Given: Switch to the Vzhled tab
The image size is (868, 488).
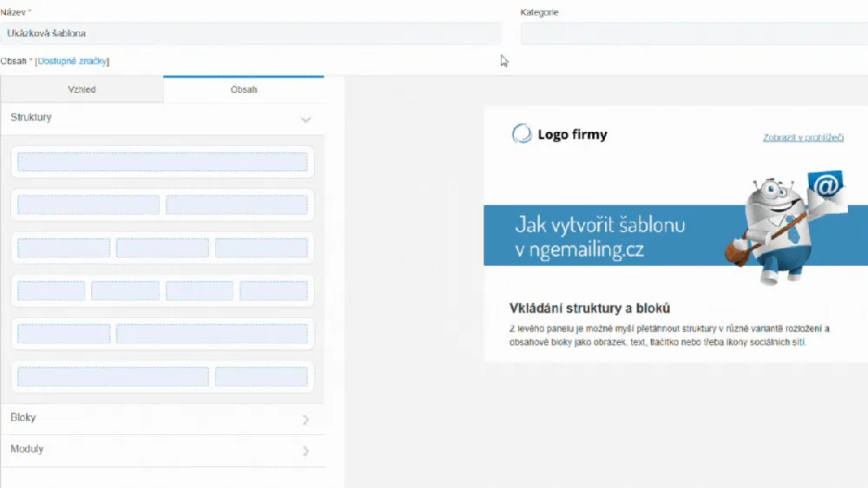Looking at the screenshot, I should point(82,89).
